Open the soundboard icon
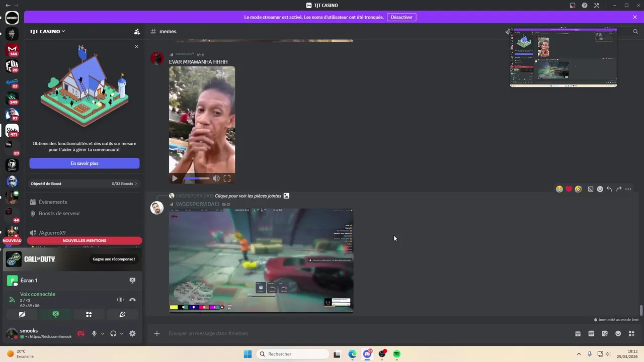This screenshot has width=644, height=362. tap(122, 314)
